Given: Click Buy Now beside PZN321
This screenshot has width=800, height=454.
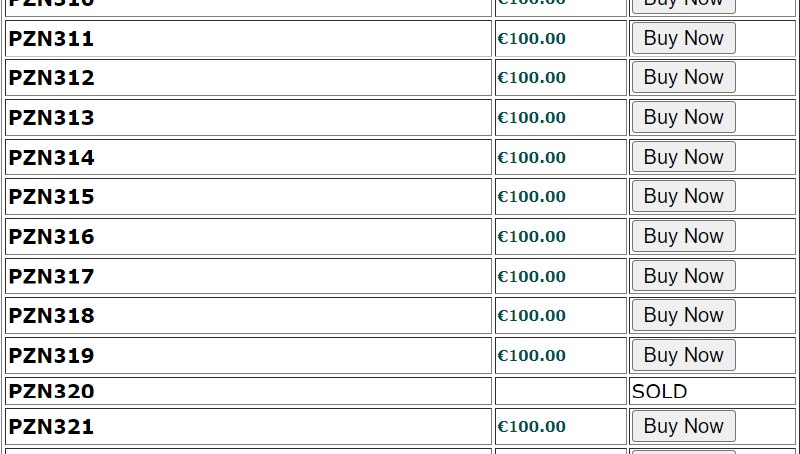Looking at the screenshot, I should 683,426.
